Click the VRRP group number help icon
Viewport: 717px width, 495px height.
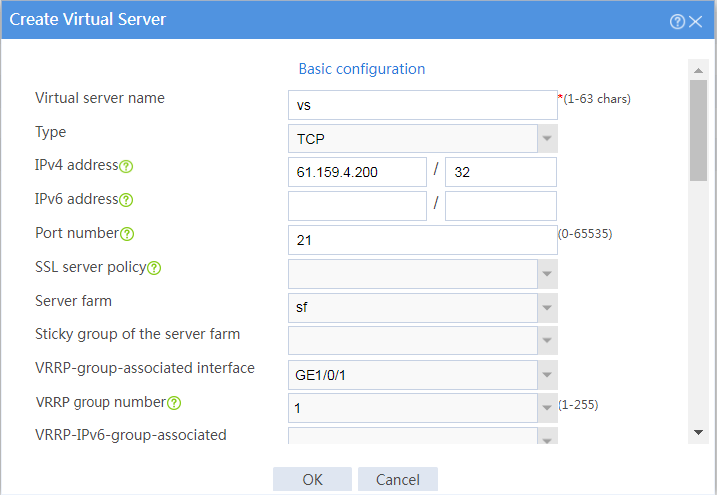click(174, 403)
